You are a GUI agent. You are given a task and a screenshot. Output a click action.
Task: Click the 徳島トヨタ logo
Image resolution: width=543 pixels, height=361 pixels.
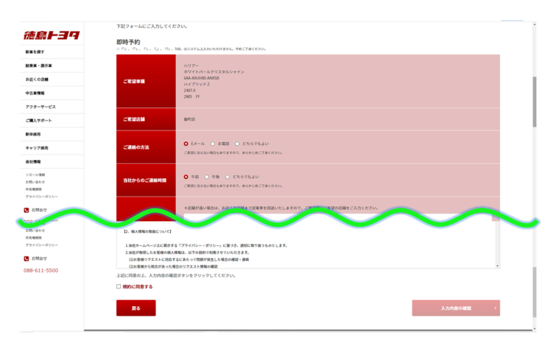click(52, 35)
